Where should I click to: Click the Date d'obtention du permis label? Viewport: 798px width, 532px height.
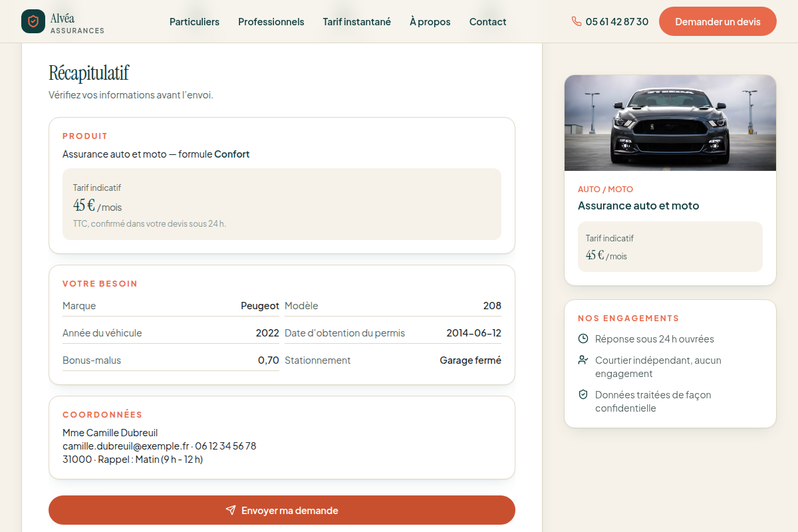(x=344, y=333)
